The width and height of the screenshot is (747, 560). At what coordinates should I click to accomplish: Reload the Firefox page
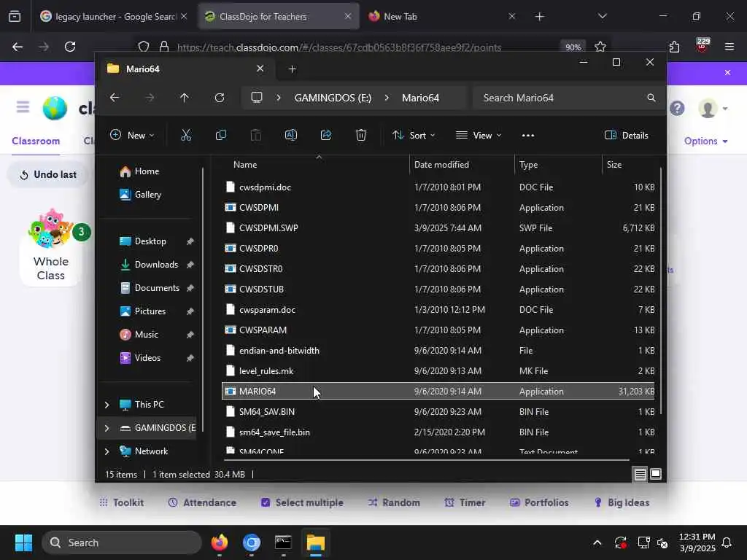coord(70,47)
